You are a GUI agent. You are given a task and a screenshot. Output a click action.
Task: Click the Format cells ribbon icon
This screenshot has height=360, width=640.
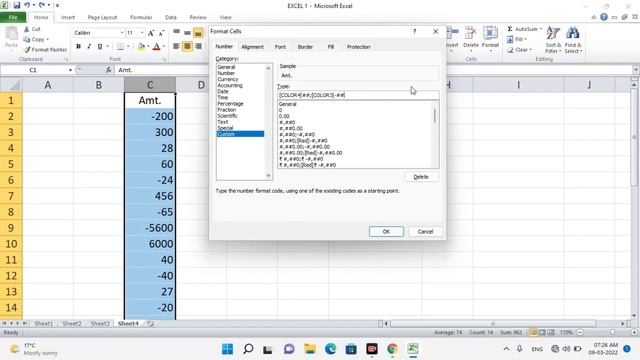pos(490,33)
